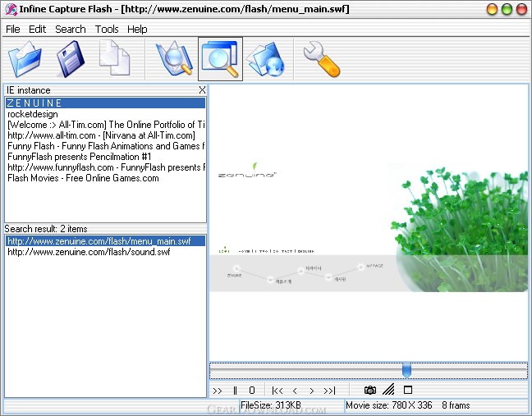Save using the floppy disk icon
The height and width of the screenshot is (416, 532).
(x=70, y=59)
